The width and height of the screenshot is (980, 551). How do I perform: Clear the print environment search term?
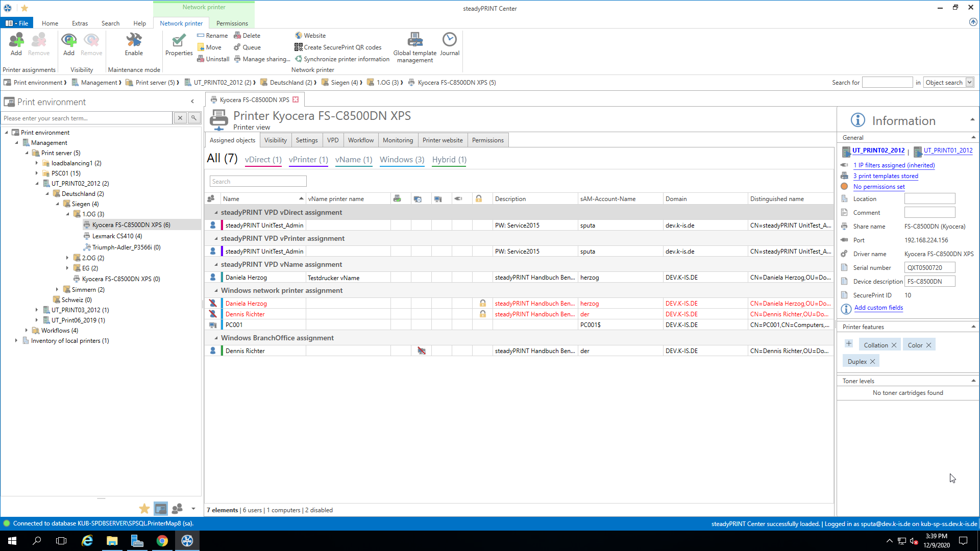click(180, 118)
